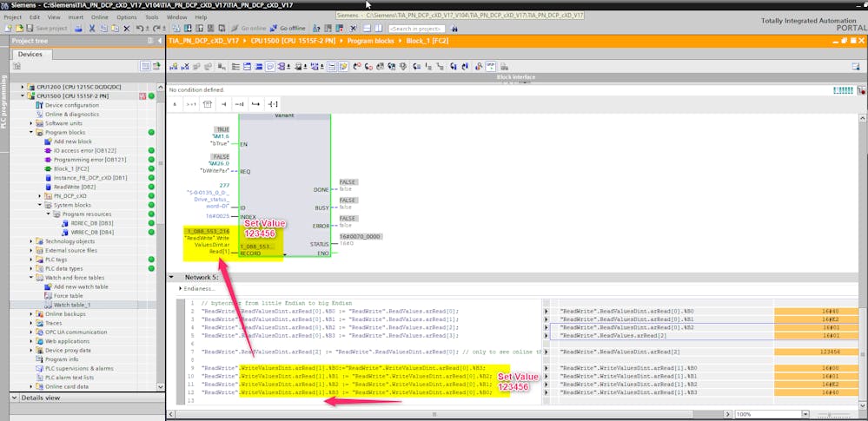Click the Delete X icon in main toolbar
Image resolution: width=868 pixels, height=421 pixels.
tap(126, 29)
